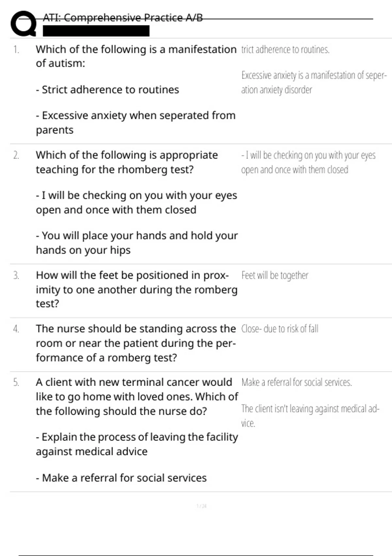Select question number 5 marker

click(16, 382)
